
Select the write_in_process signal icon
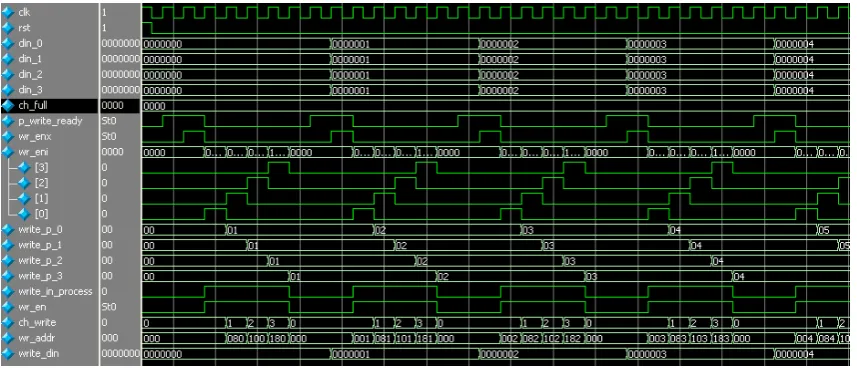(8, 291)
